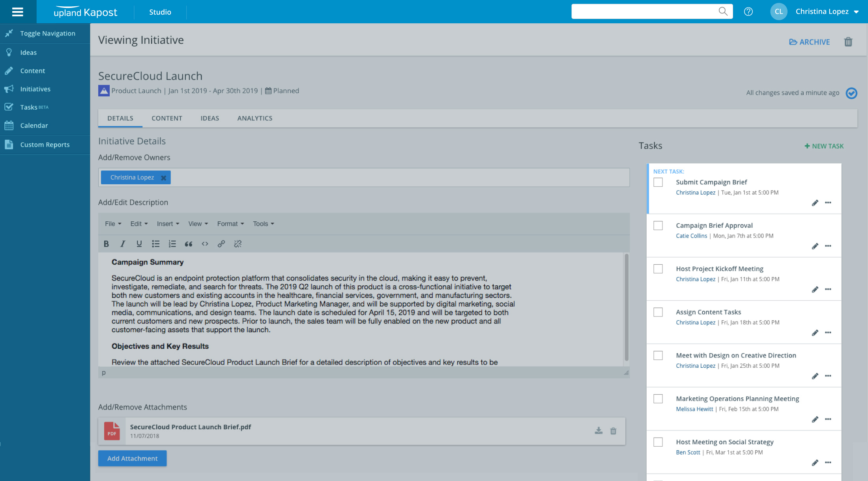Open Custom Reports in sidebar
The height and width of the screenshot is (481, 868).
[45, 145]
